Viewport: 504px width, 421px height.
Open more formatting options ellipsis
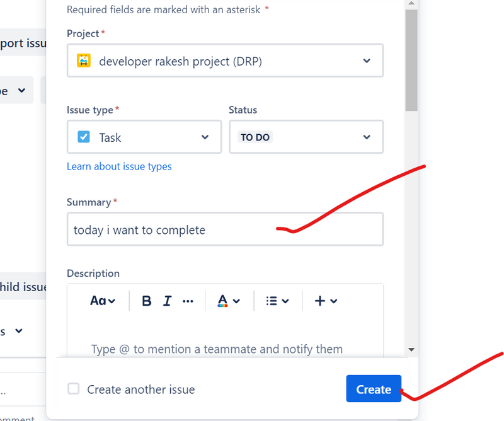tap(188, 301)
